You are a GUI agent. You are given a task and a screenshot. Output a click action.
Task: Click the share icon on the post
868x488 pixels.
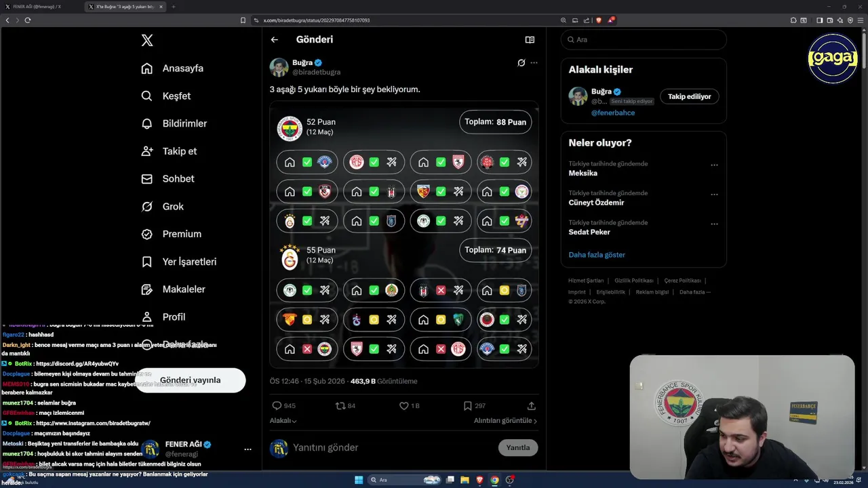click(532, 406)
